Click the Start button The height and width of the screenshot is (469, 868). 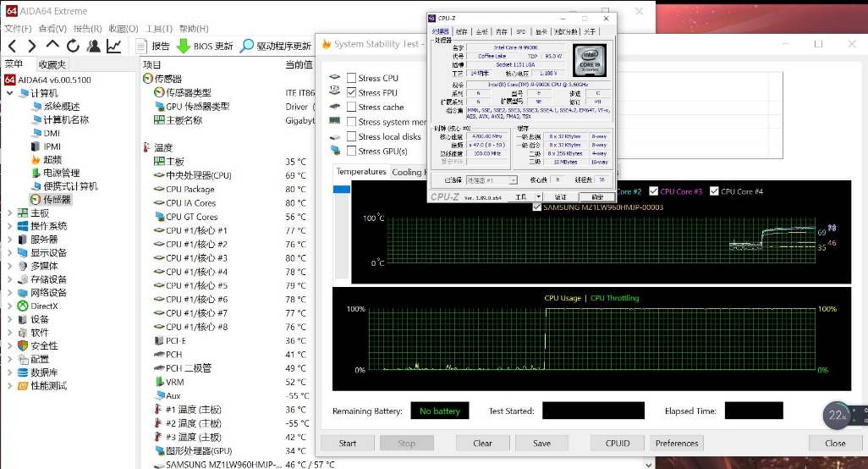pos(348,443)
